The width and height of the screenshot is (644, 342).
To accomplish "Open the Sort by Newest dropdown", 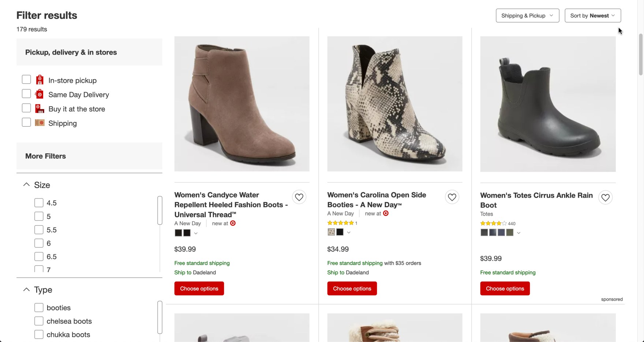I will pyautogui.click(x=592, y=16).
